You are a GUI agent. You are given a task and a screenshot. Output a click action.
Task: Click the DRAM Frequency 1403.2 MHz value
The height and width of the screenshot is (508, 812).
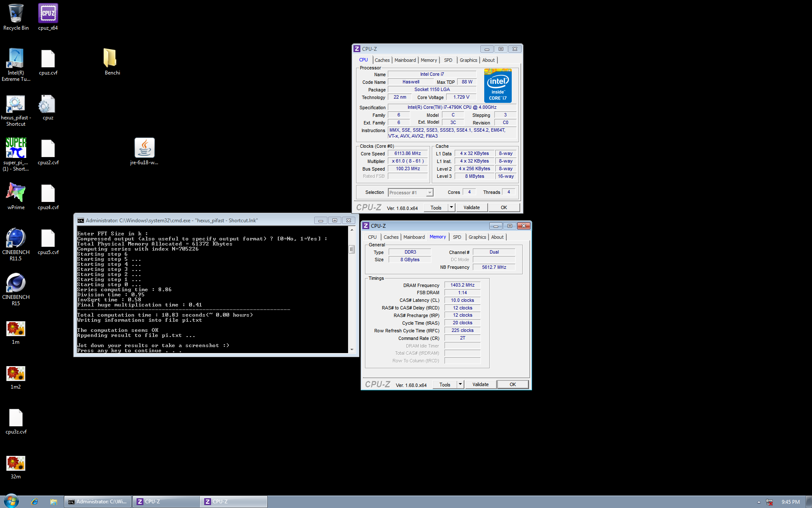tap(462, 285)
